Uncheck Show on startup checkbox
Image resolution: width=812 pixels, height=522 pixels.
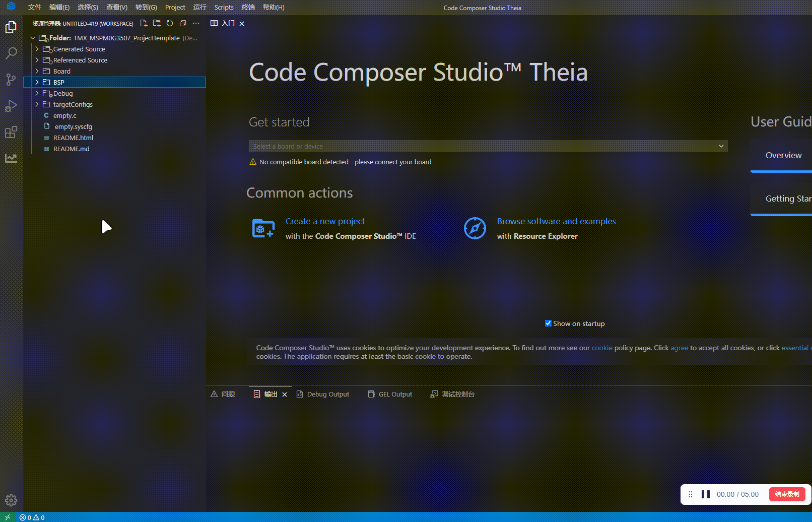coord(548,323)
